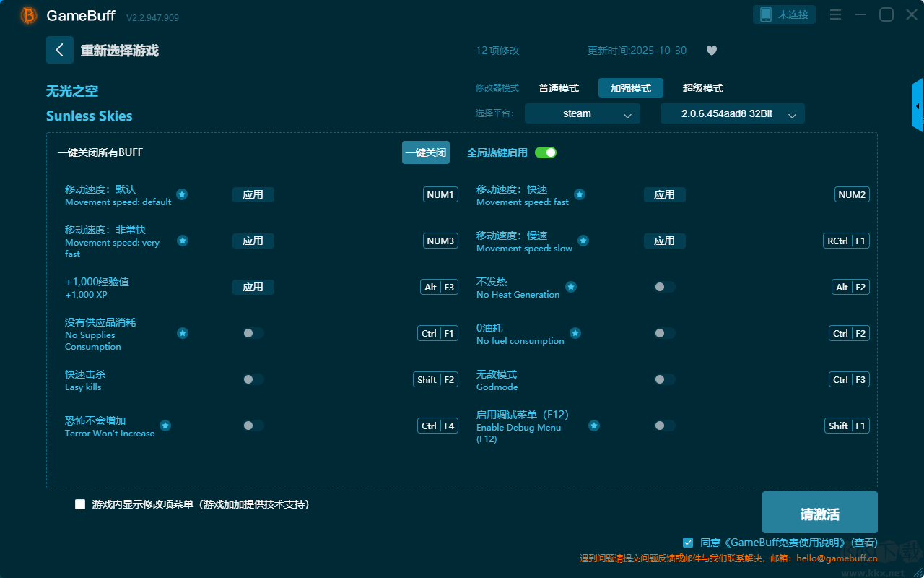Check show in-game trainer menu checkbox

click(80, 504)
